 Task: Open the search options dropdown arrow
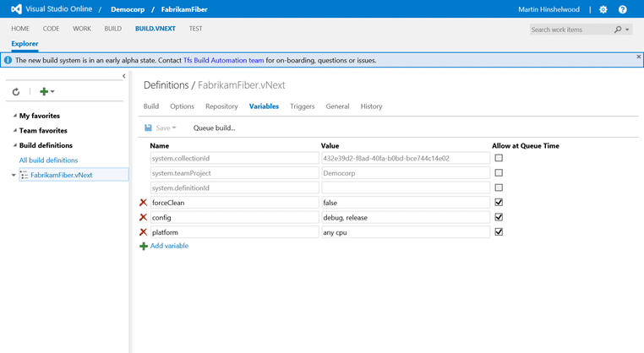coord(627,30)
